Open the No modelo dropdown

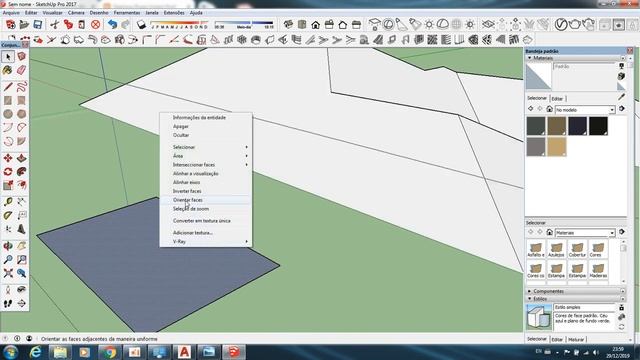click(x=585, y=110)
